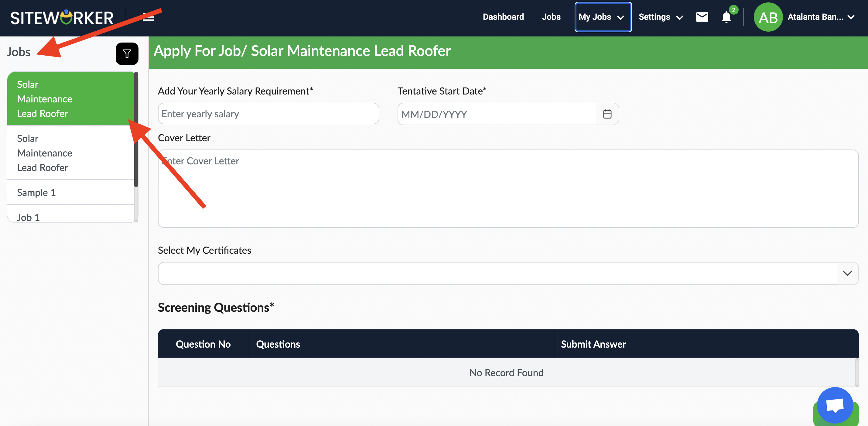Image resolution: width=868 pixels, height=426 pixels.
Task: Click the AB profile avatar
Action: tap(768, 17)
